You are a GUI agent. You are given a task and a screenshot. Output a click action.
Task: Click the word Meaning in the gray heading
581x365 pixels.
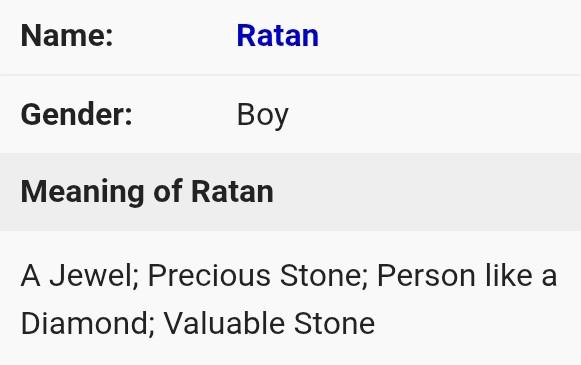82,193
